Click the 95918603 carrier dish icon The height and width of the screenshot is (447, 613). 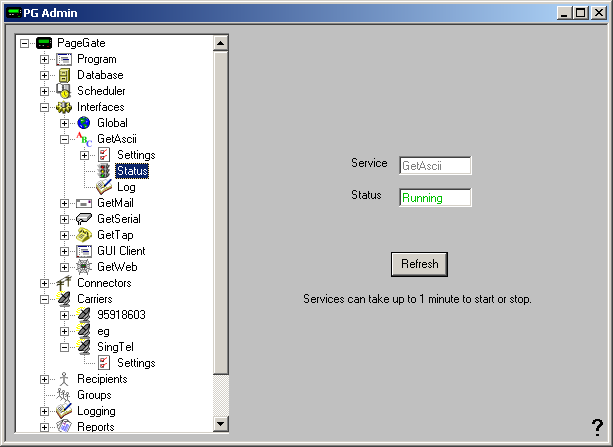pyautogui.click(x=84, y=315)
